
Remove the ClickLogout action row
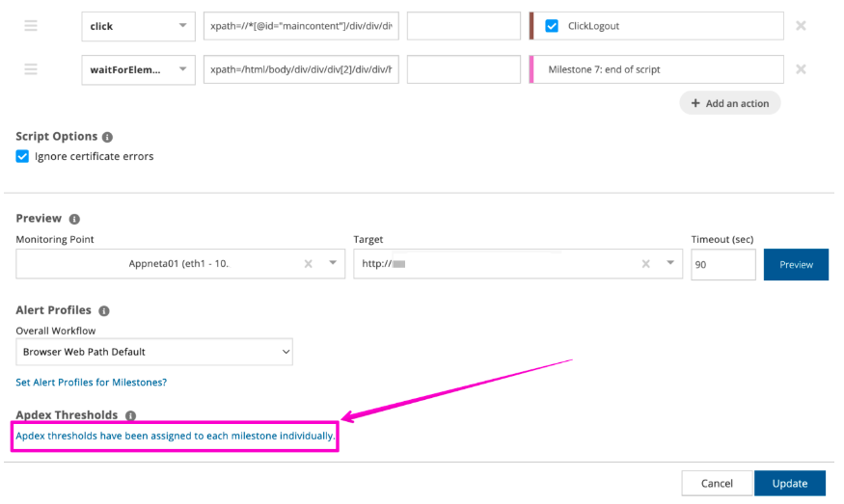click(x=801, y=26)
